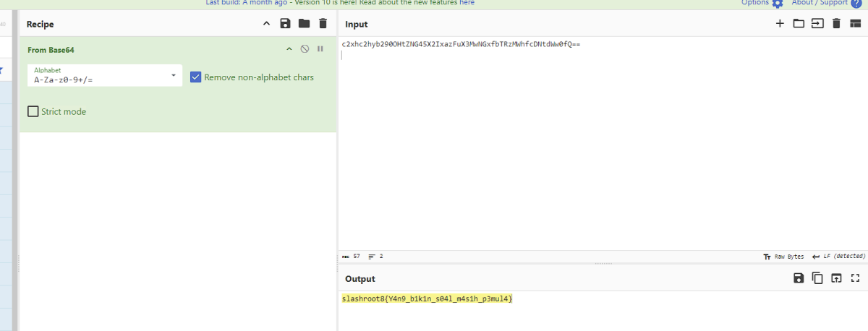The image size is (868, 331).
Task: Click the Output pane title
Action: click(360, 279)
